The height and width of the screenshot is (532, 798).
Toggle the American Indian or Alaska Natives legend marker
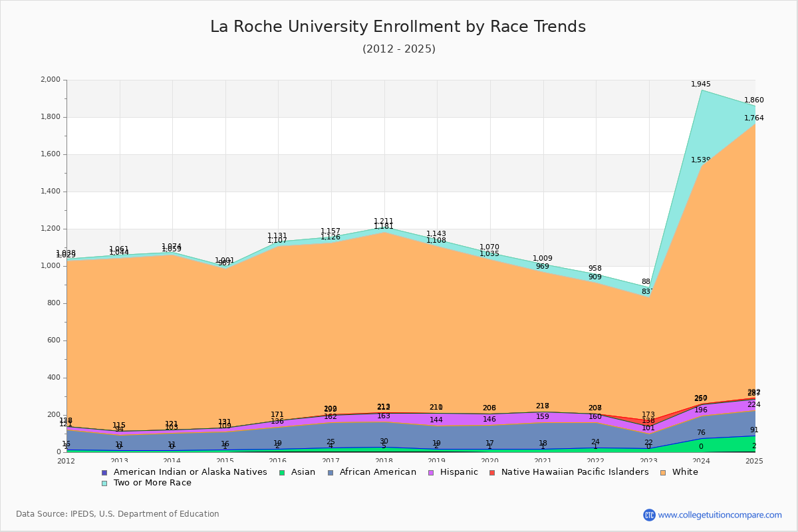pyautogui.click(x=104, y=472)
